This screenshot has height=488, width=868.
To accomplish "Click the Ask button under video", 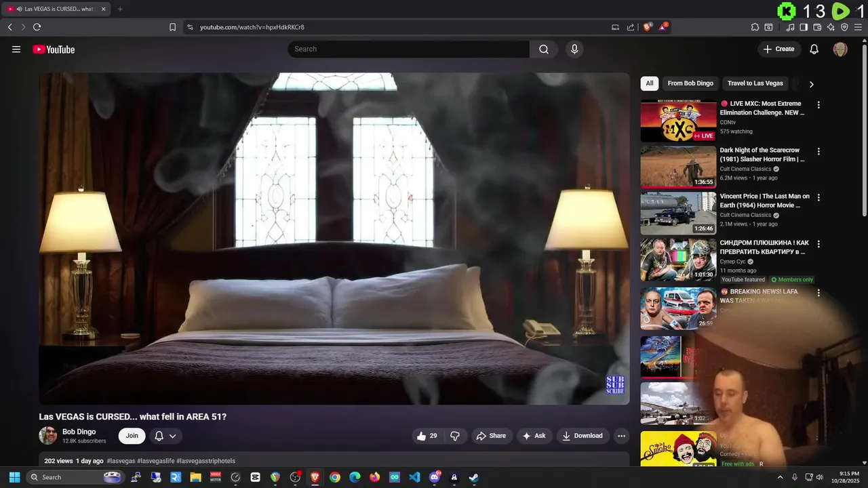I will [534, 436].
